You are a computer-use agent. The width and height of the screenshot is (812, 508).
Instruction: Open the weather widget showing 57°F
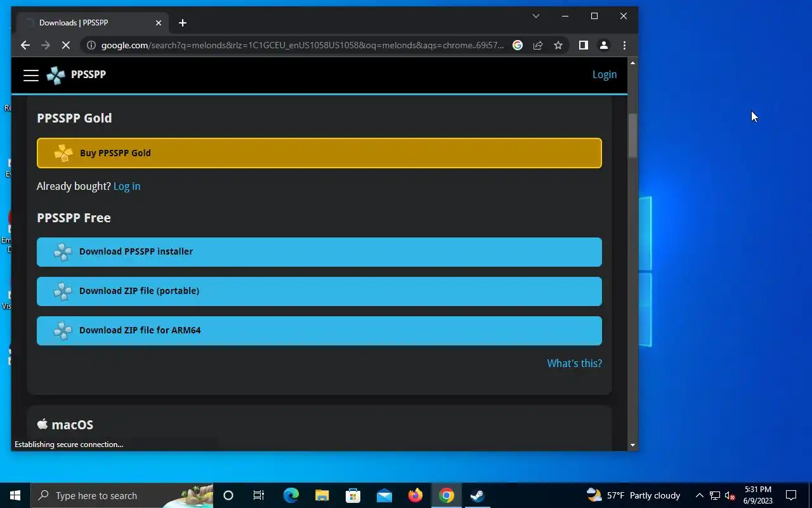coord(633,495)
